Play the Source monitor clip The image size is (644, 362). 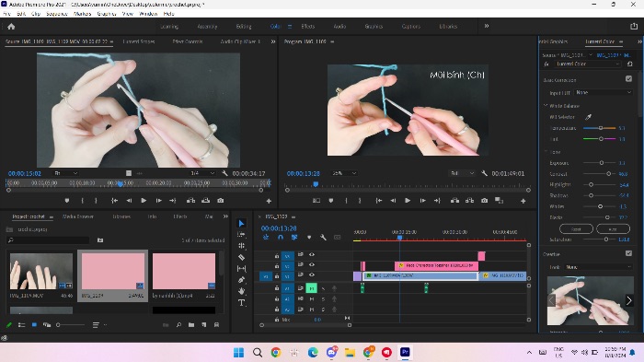[144, 201]
